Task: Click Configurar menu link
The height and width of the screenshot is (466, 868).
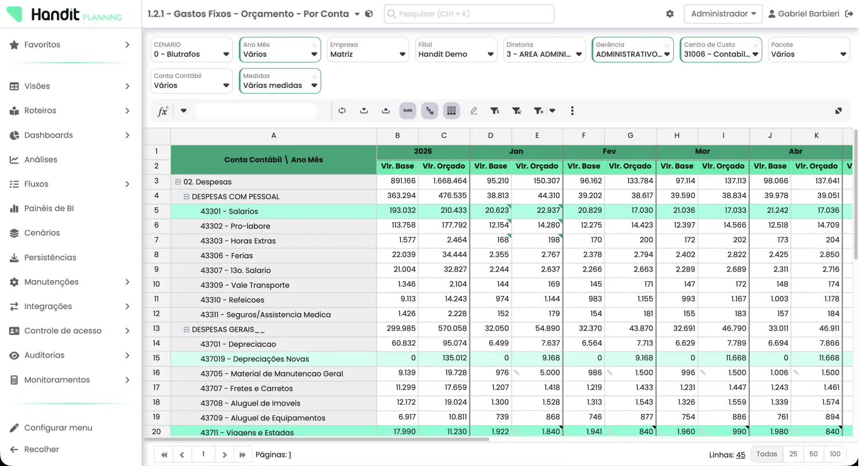Action: (58, 428)
